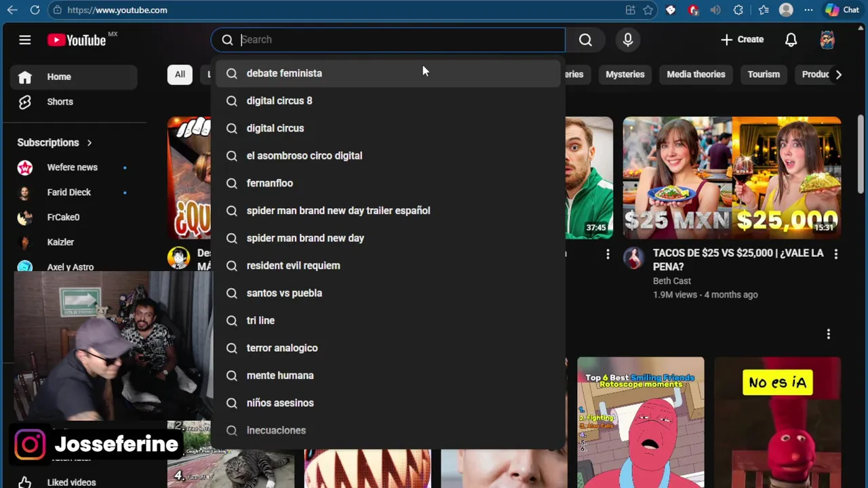Image resolution: width=868 pixels, height=488 pixels.
Task: Start voice search with microphone icon
Action: (x=628, y=40)
